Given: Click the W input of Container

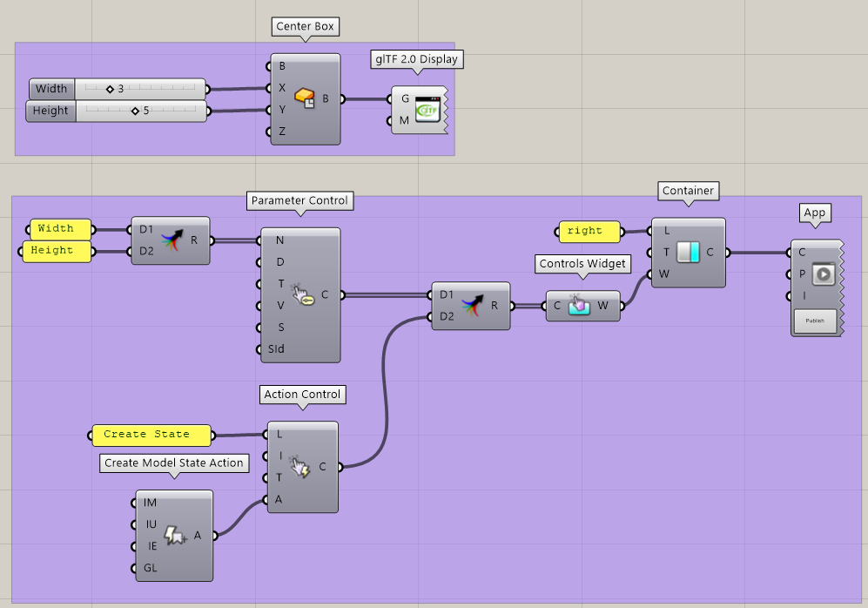Looking at the screenshot, I should (663, 274).
